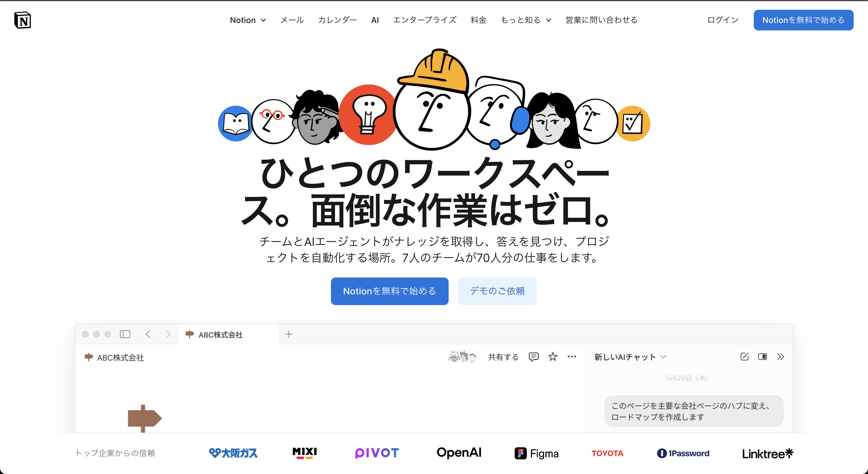Toggle the sidebar panel icon in mockup
Viewport: 868px width, 474px height.
125,334
